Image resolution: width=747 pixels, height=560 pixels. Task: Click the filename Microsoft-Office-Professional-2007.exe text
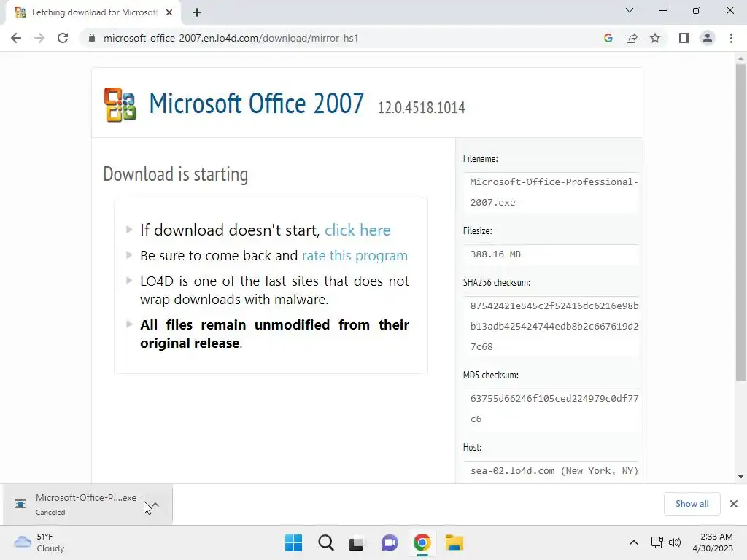click(x=554, y=192)
